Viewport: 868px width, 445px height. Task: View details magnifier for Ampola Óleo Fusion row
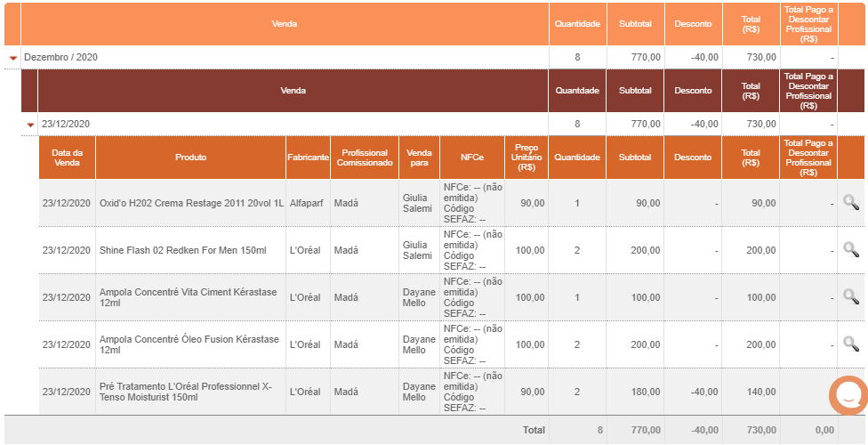(x=851, y=344)
